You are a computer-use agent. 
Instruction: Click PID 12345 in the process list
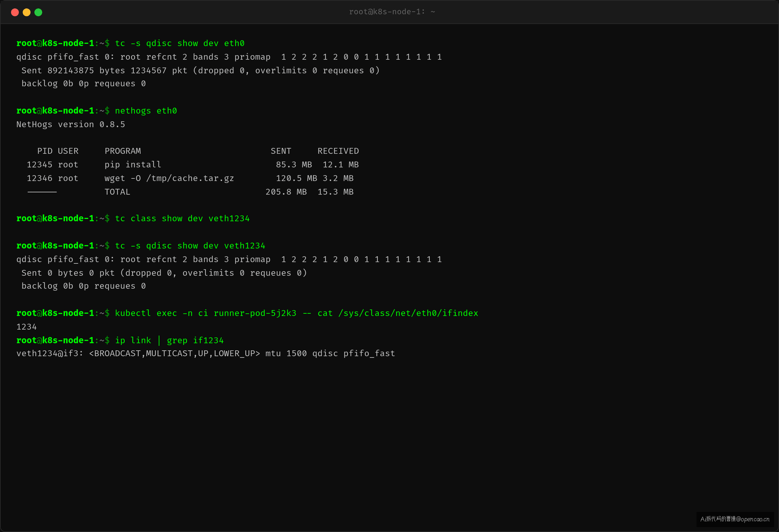[40, 165]
